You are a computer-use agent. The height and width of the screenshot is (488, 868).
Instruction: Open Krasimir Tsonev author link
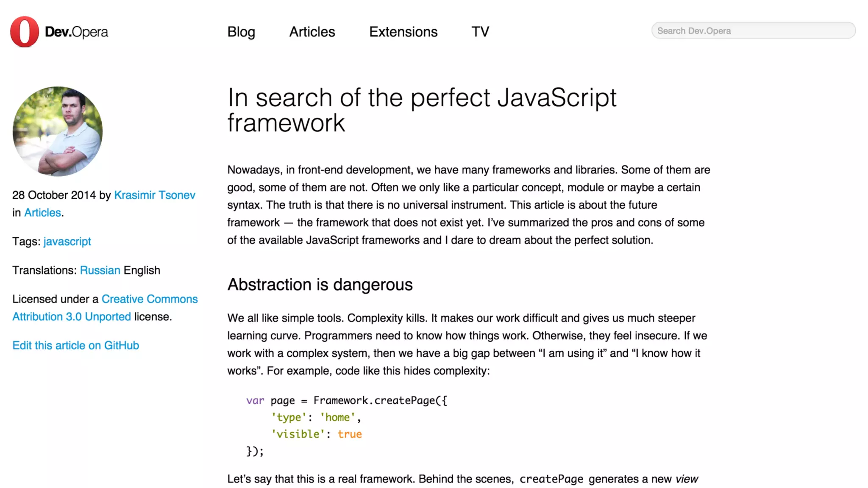point(155,195)
